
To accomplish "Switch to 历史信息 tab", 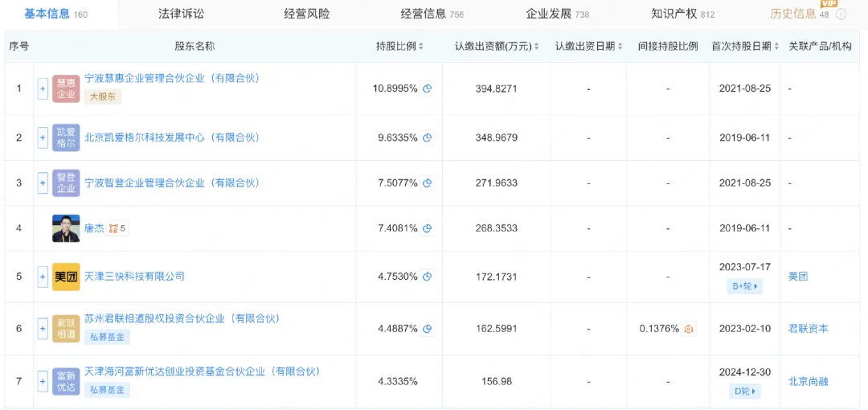I will (800, 14).
